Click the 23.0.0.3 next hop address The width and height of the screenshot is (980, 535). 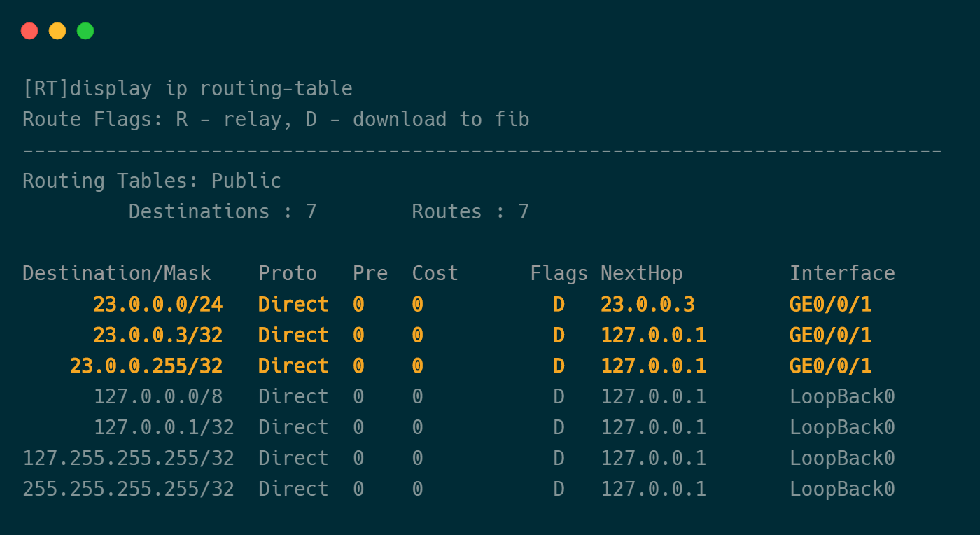coord(647,305)
